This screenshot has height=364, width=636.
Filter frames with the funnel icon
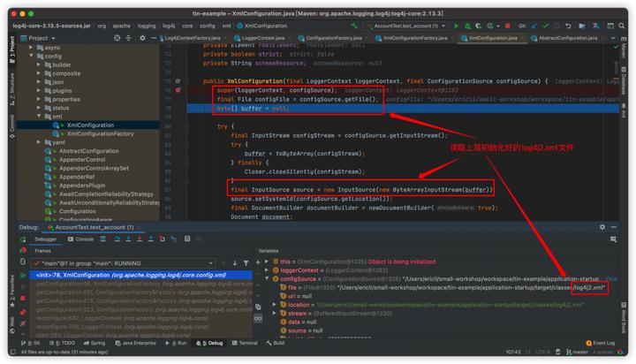[x=246, y=263]
